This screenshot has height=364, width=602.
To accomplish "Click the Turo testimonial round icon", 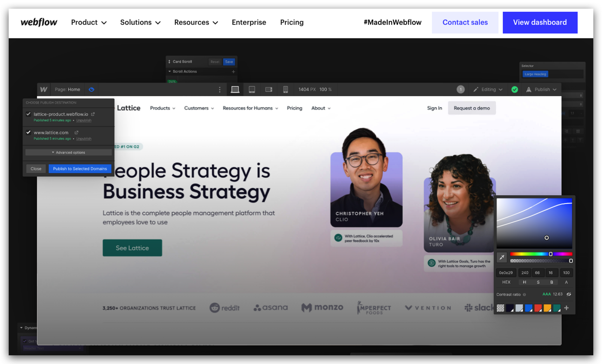I will click(x=431, y=263).
